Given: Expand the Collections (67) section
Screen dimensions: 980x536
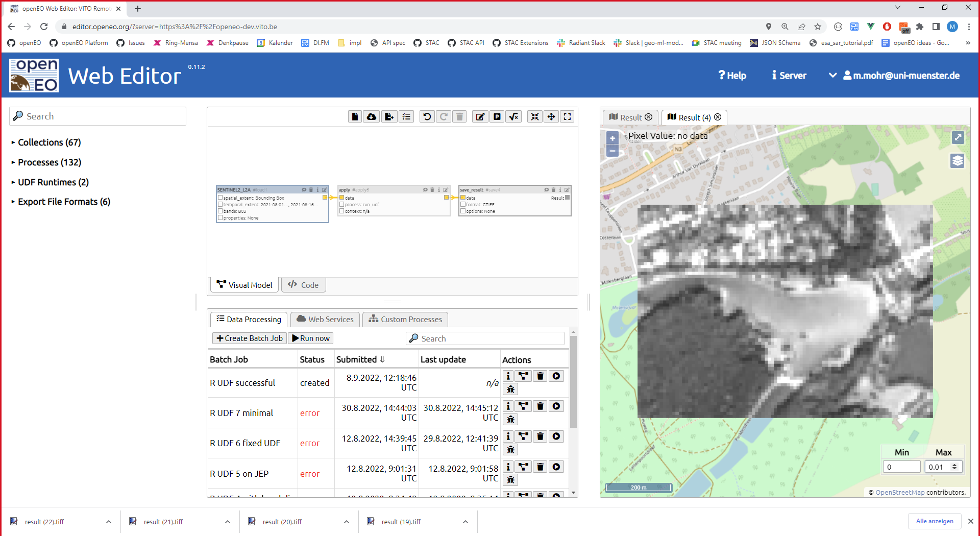Looking at the screenshot, I should tap(48, 142).
